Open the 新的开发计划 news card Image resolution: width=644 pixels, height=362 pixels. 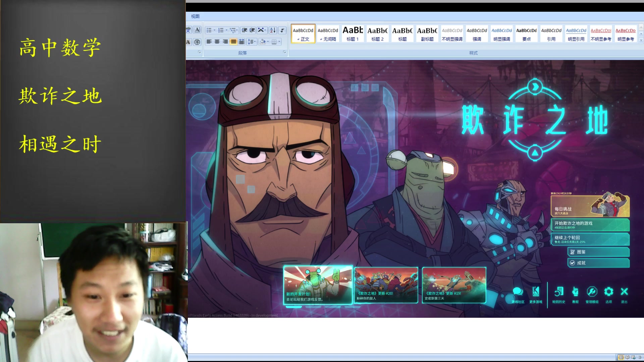(x=318, y=285)
